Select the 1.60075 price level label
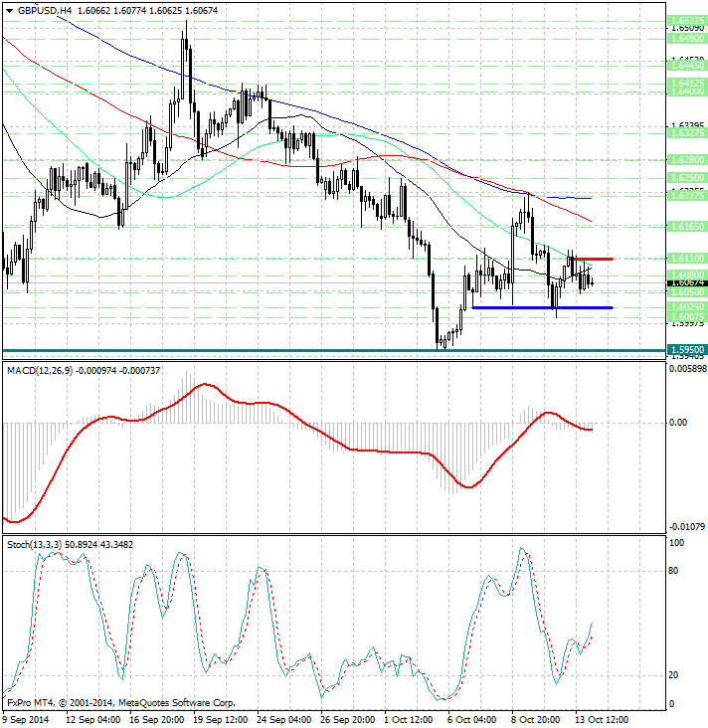Image resolution: width=708 pixels, height=728 pixels. pyautogui.click(x=687, y=316)
